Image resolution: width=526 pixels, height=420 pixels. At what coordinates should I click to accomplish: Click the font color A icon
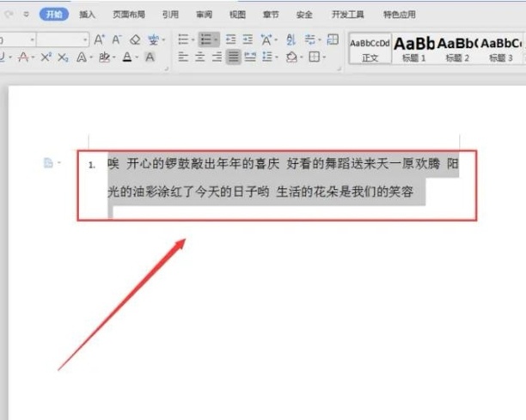pyautogui.click(x=127, y=58)
